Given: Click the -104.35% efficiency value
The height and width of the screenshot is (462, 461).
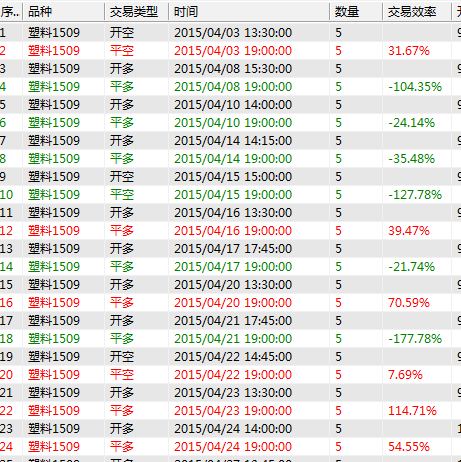Looking at the screenshot, I should point(415,87).
